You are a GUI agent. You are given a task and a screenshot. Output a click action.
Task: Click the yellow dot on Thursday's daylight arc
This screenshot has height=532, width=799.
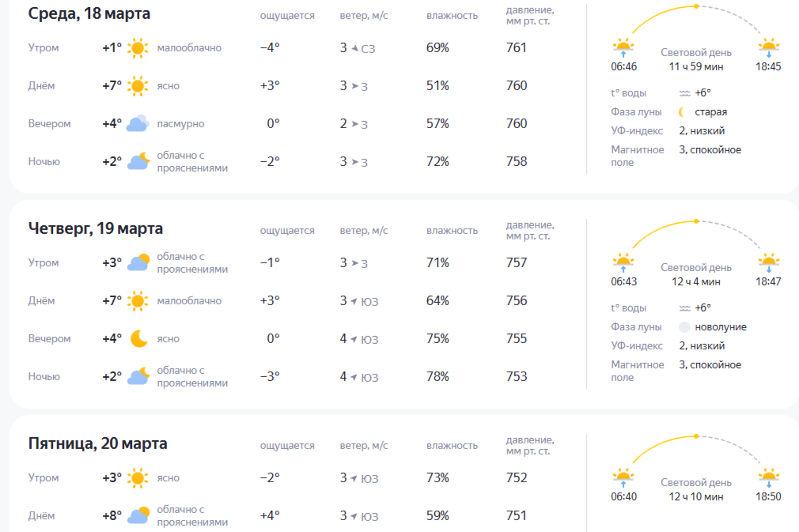click(x=696, y=221)
